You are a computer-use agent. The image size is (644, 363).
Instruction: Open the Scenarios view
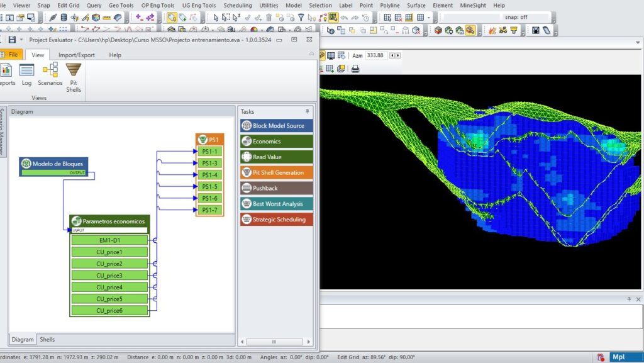[50, 75]
